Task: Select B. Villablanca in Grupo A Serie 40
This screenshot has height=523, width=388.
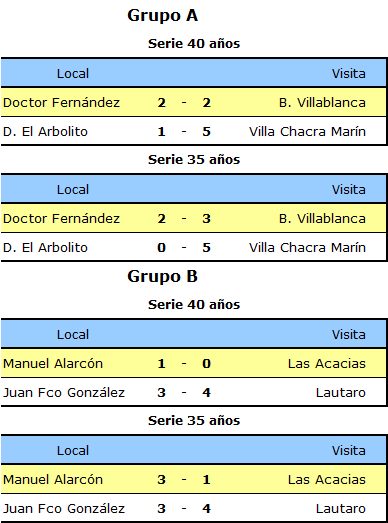Action: 322,102
